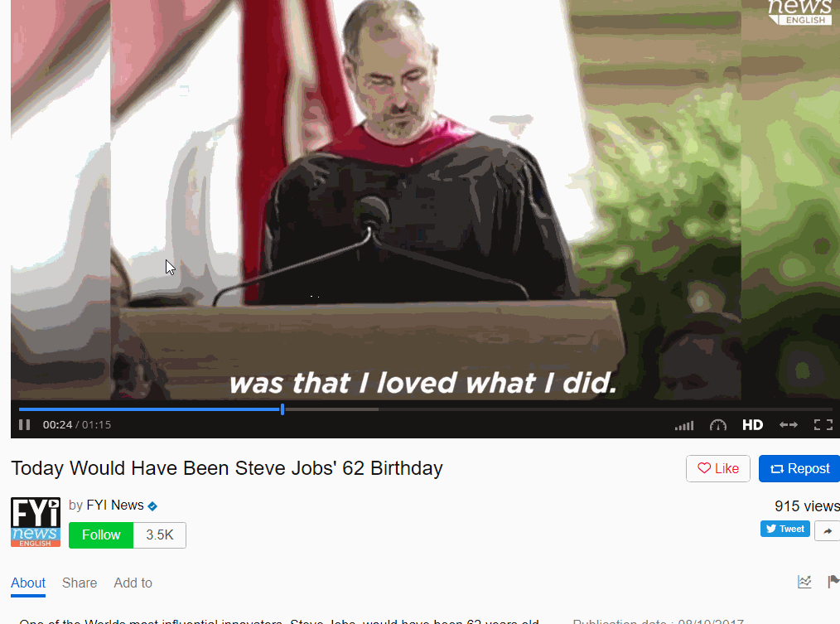The width and height of the screenshot is (840, 624).
Task: Follow the FYI News channel
Action: tap(101, 535)
